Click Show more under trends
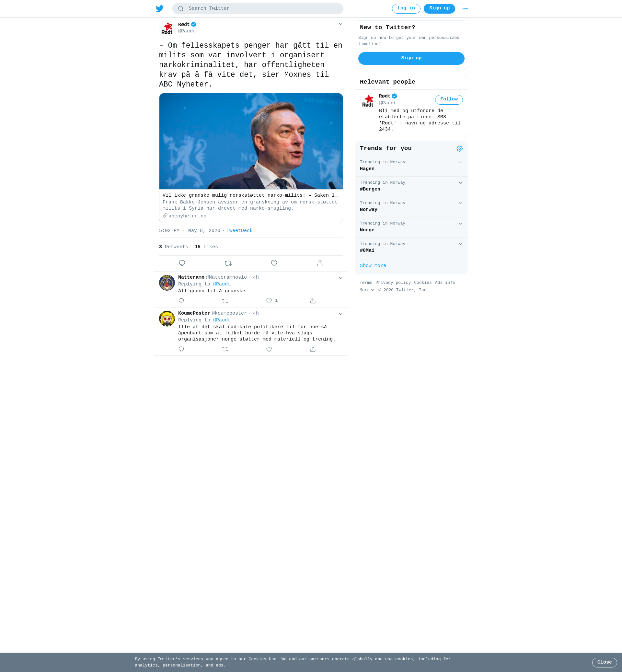Image resolution: width=622 pixels, height=672 pixels. coord(373,266)
